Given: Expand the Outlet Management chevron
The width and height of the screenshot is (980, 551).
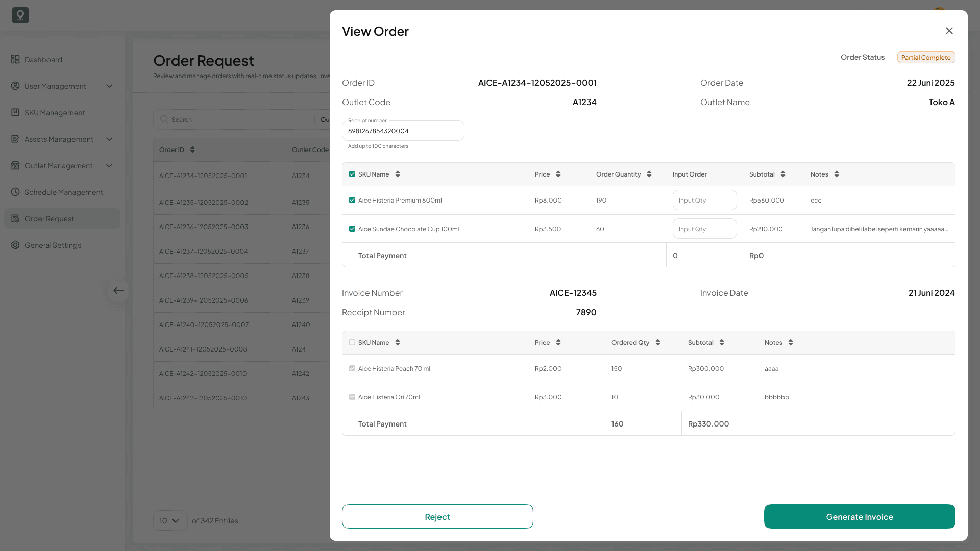Looking at the screenshot, I should coord(109,165).
